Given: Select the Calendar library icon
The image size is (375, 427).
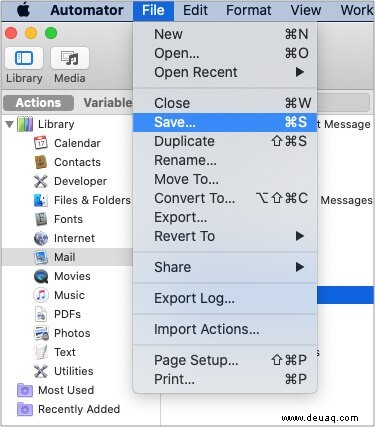Looking at the screenshot, I should [41, 143].
